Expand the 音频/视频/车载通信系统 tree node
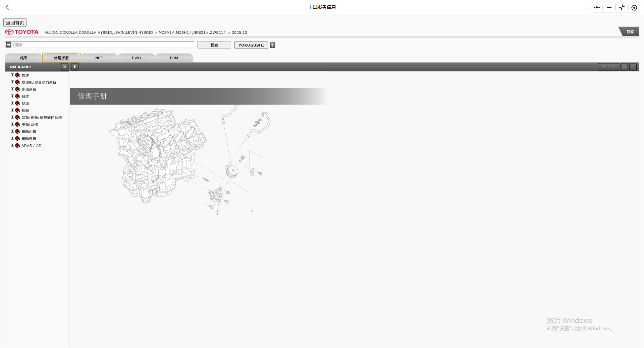Image resolution: width=644 pixels, height=348 pixels. pyautogui.click(x=12, y=117)
